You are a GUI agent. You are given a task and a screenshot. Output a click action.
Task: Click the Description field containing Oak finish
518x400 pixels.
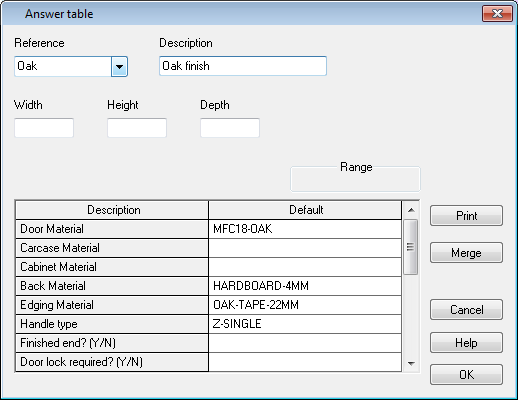(x=243, y=66)
